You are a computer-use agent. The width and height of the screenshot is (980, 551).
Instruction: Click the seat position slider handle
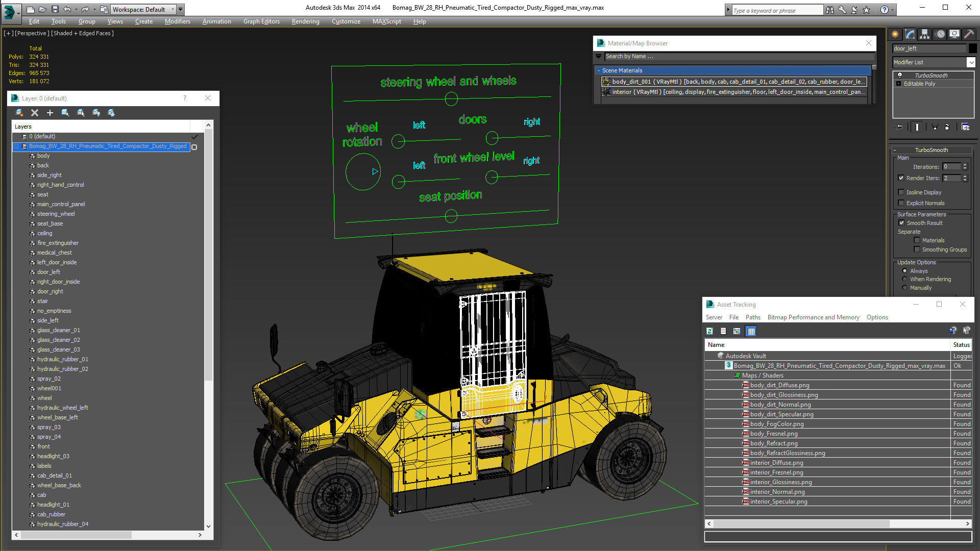point(451,216)
